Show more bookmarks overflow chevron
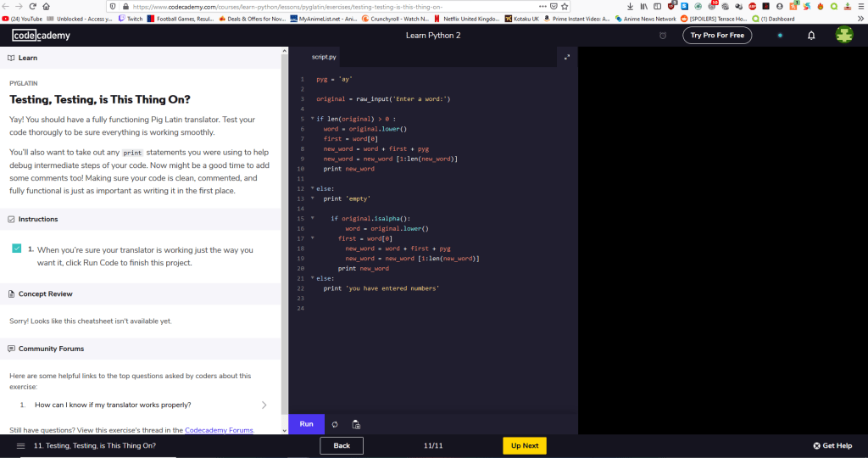Image resolution: width=868 pixels, height=458 pixels. [861, 19]
